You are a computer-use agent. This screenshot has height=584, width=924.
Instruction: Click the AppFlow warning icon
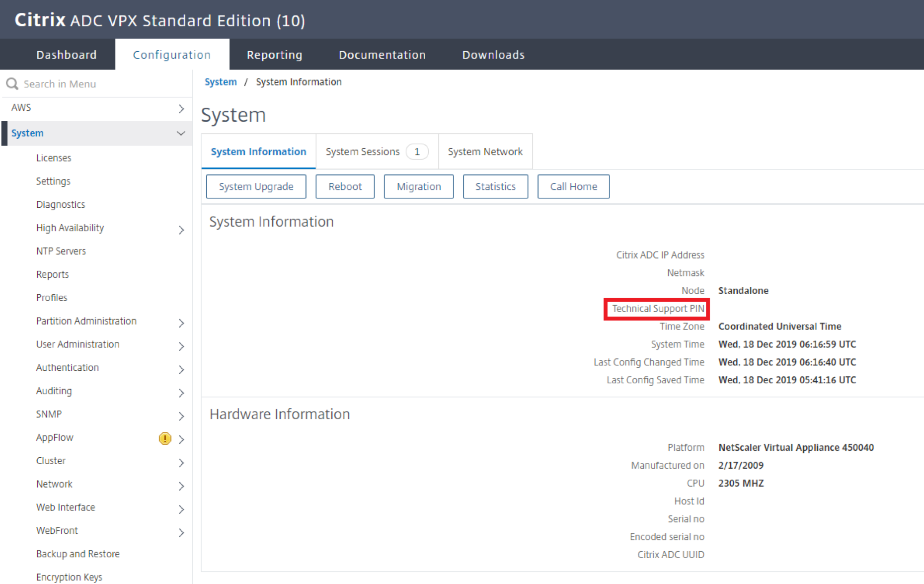(x=165, y=438)
